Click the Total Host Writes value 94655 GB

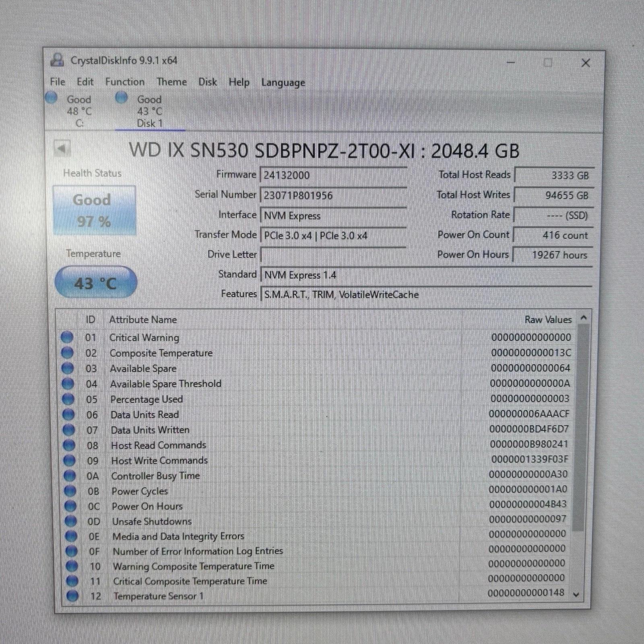pyautogui.click(x=554, y=195)
